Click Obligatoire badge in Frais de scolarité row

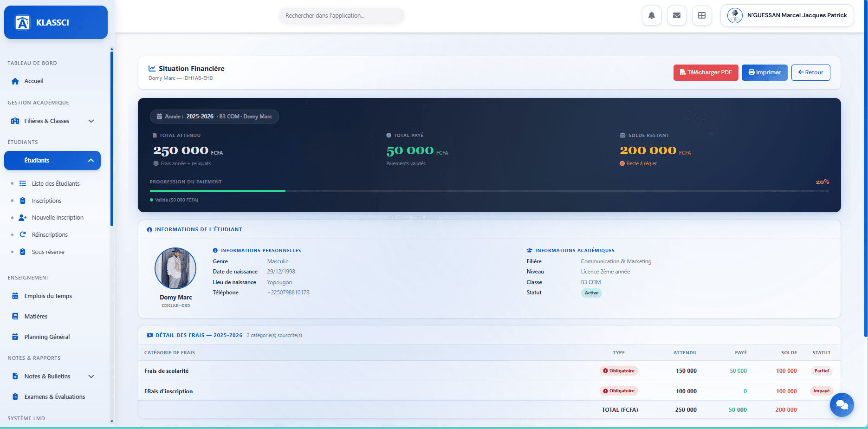coord(619,371)
